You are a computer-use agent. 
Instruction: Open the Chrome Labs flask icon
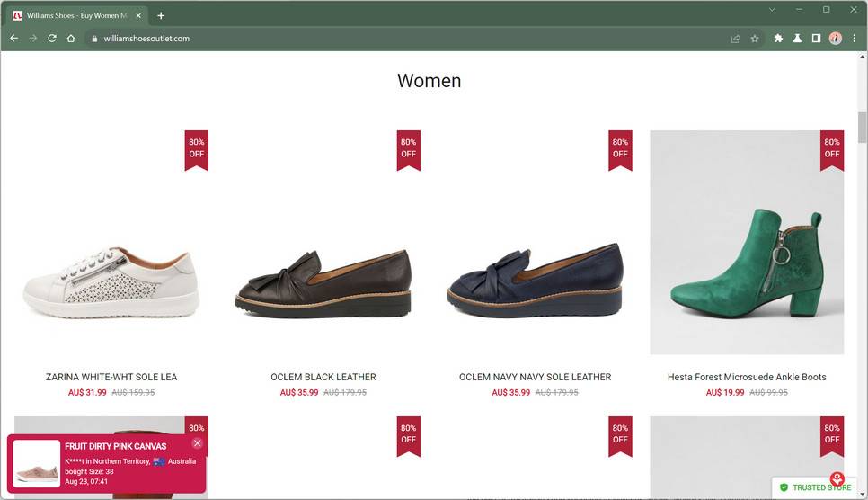pyautogui.click(x=797, y=39)
